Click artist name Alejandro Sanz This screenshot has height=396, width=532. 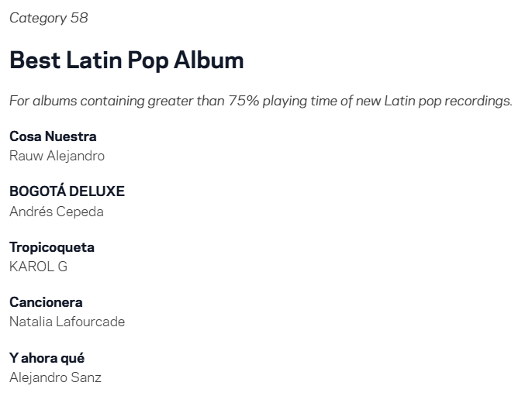coord(55,377)
